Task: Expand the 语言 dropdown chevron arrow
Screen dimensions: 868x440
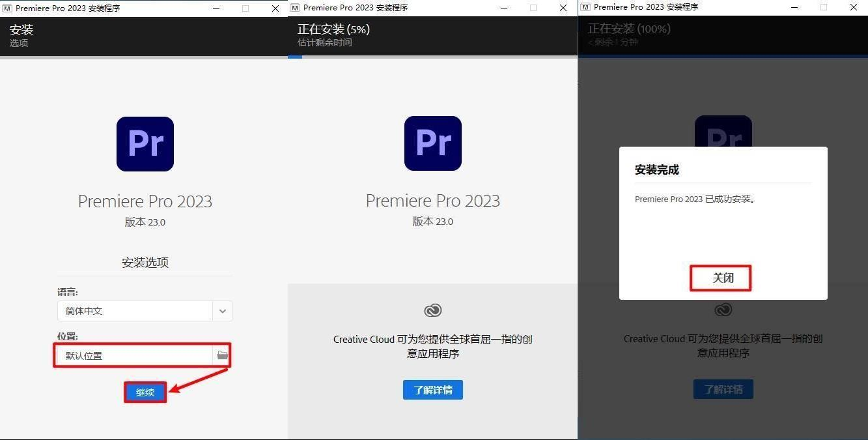Action: coord(223,311)
